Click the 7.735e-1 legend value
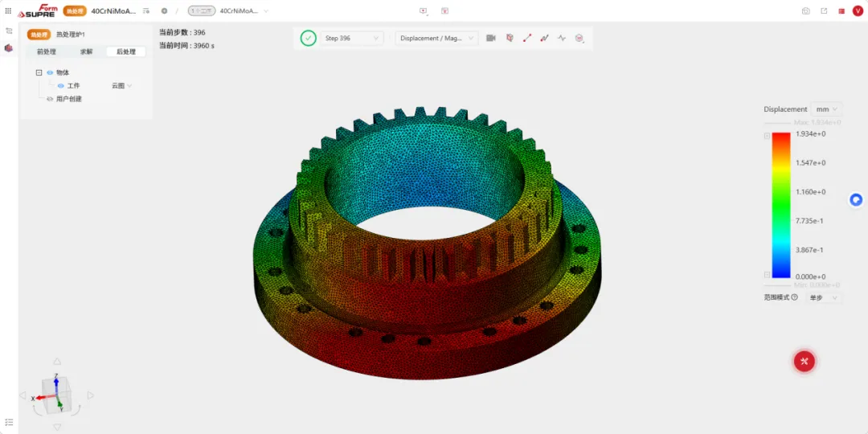 coord(809,220)
